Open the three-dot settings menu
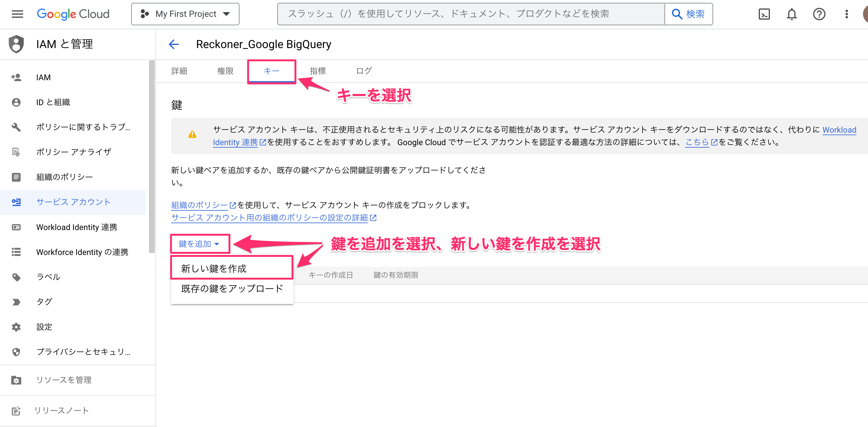This screenshot has width=868, height=427. point(846,14)
